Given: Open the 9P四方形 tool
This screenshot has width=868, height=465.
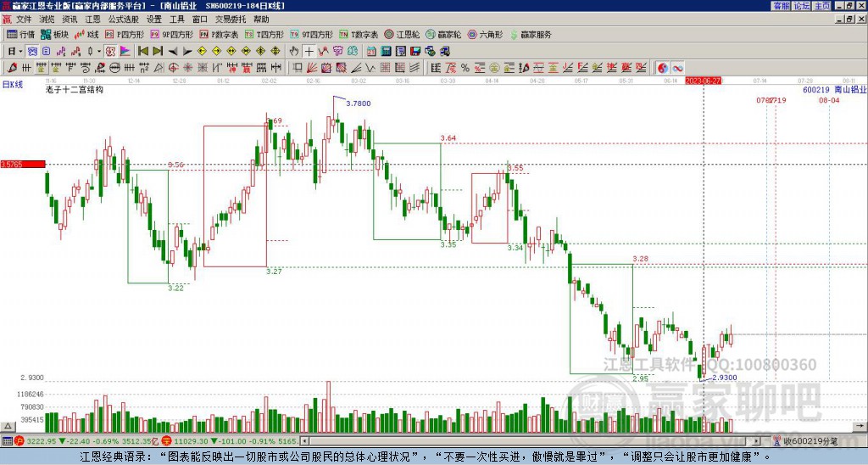Looking at the screenshot, I should (171, 34).
